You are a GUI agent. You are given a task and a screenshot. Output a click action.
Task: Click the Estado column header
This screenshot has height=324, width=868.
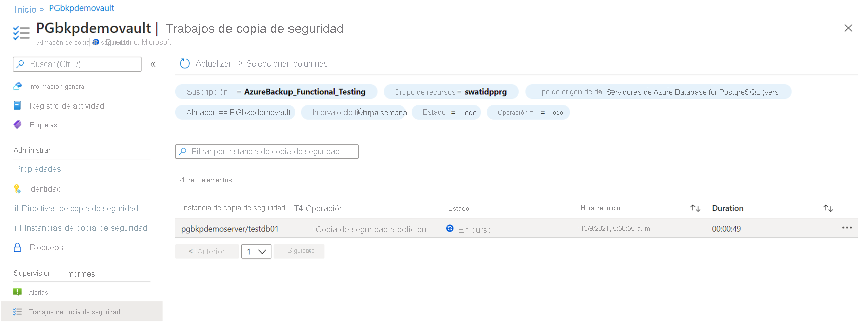coord(458,208)
